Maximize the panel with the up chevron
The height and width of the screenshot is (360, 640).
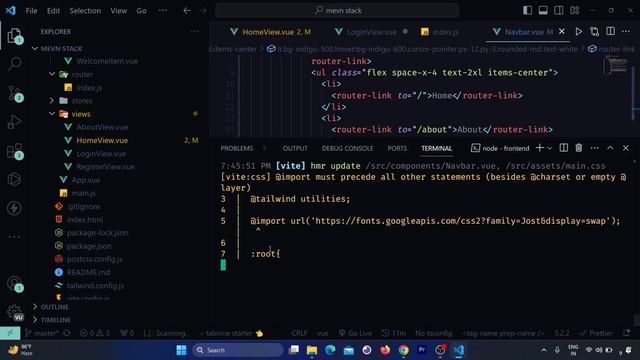pyautogui.click(x=610, y=148)
